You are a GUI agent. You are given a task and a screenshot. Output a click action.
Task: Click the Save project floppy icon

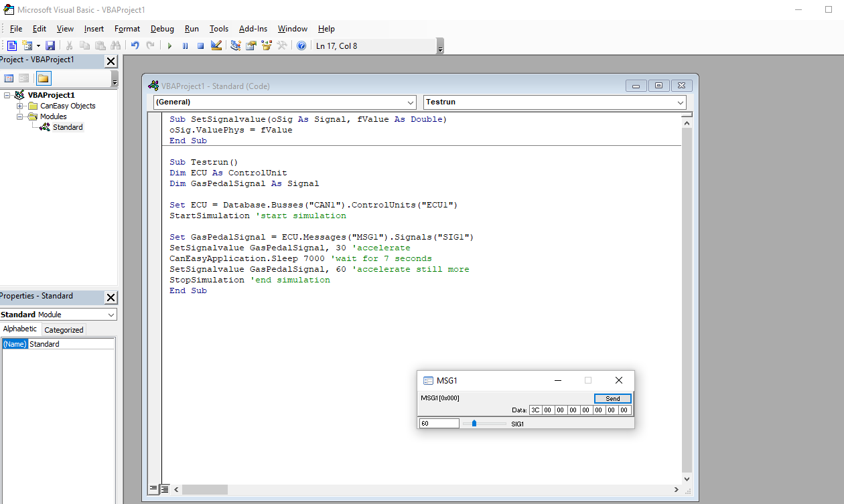pyautogui.click(x=50, y=46)
